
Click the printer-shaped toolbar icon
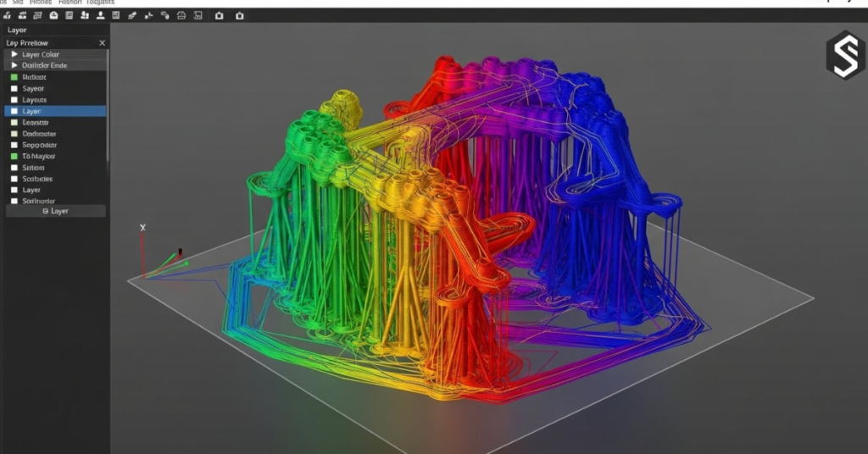[181, 15]
